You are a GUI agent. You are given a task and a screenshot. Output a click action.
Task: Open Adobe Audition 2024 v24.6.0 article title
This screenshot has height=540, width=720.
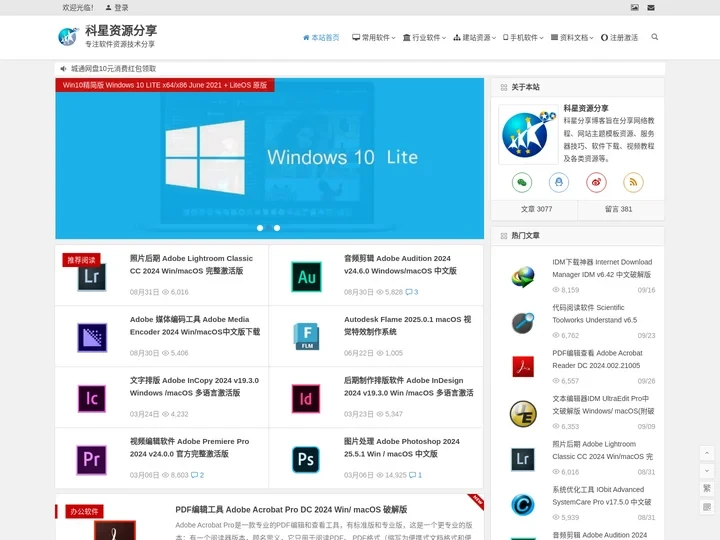(x=400, y=264)
